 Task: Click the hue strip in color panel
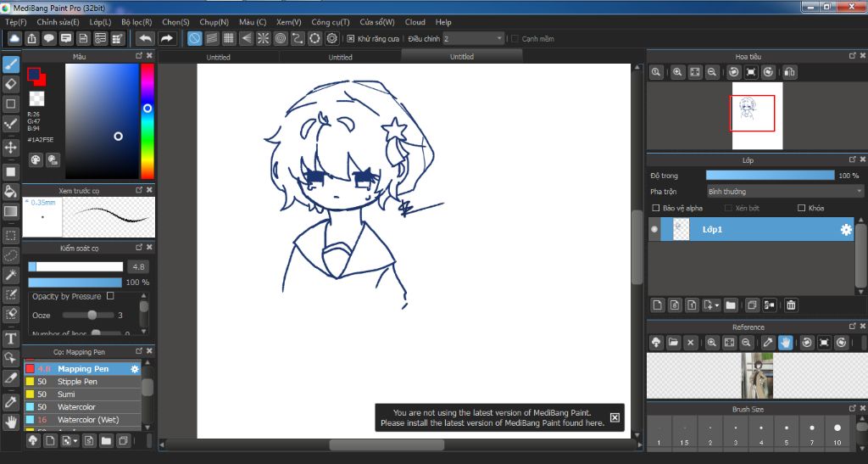point(147,120)
